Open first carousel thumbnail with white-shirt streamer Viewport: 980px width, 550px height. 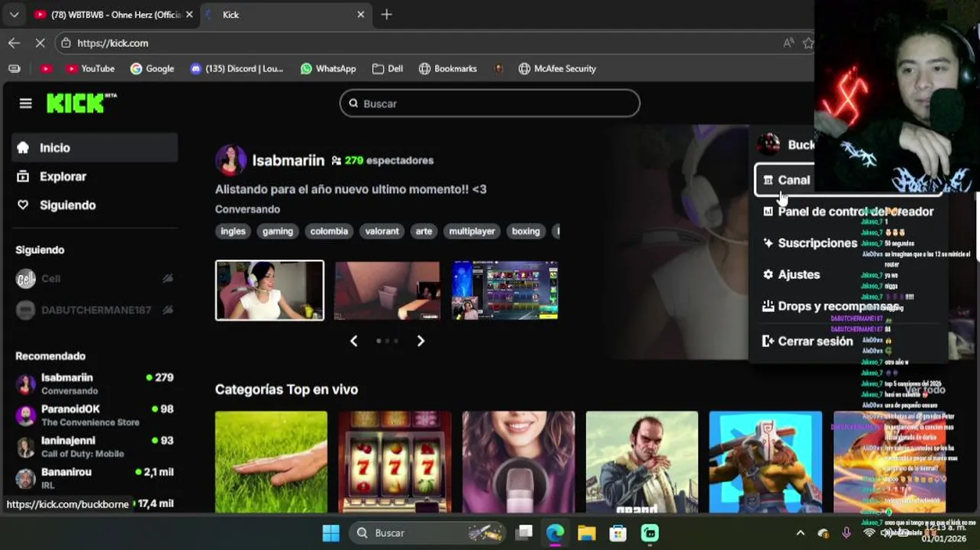269,290
